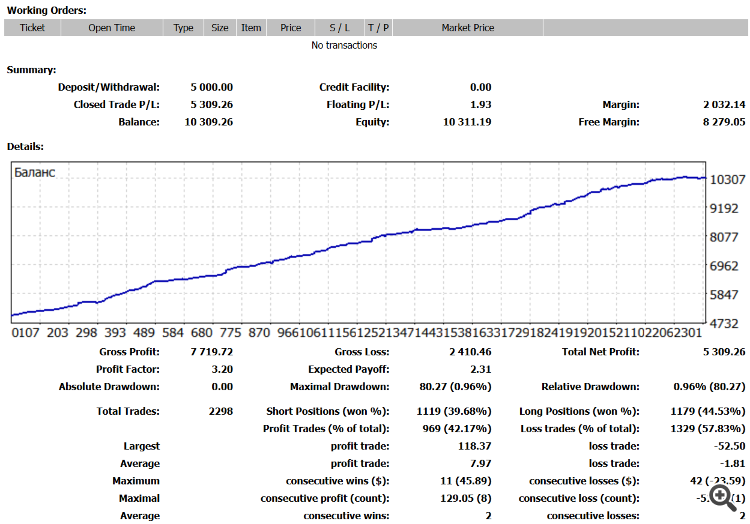
Task: Click the No transactions text row
Action: coord(344,45)
